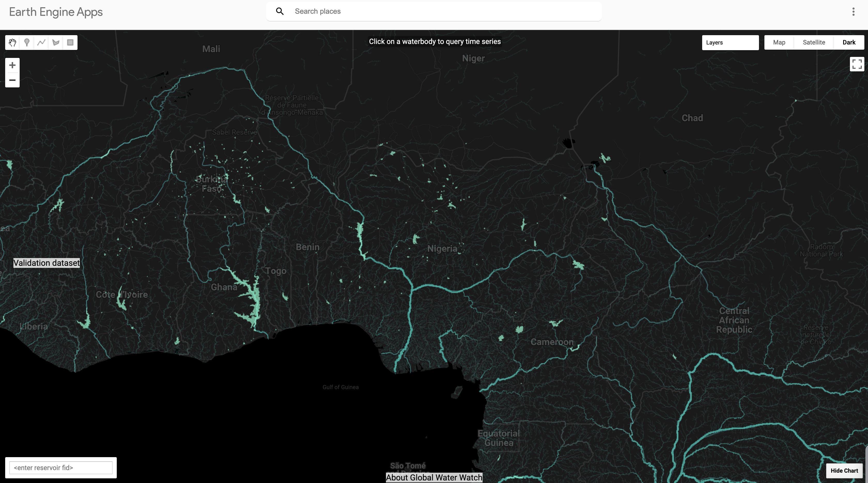Image resolution: width=868 pixels, height=483 pixels.
Task: Open About Global Water Watch link
Action: tap(434, 477)
